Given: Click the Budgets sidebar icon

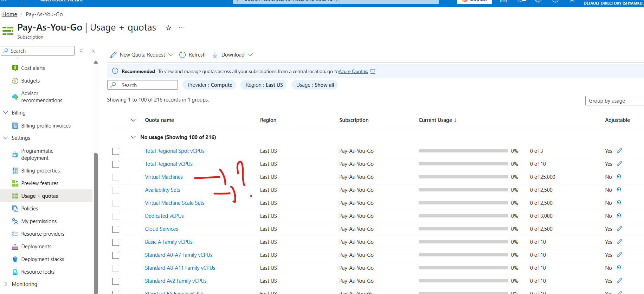Looking at the screenshot, I should (x=15, y=81).
